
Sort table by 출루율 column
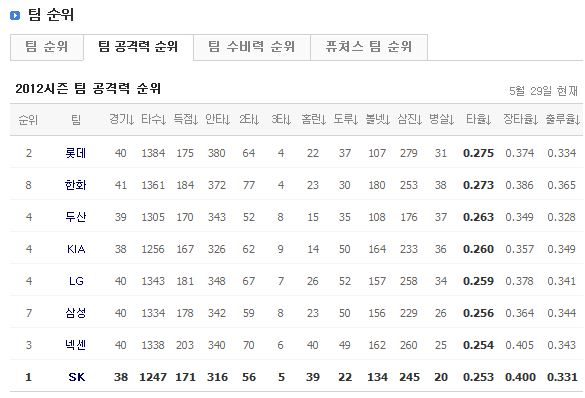pyautogui.click(x=563, y=119)
